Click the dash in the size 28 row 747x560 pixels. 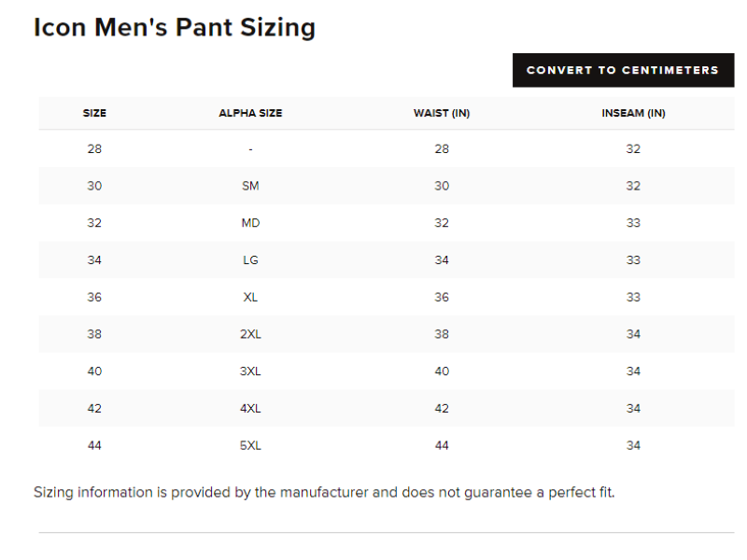(x=250, y=148)
